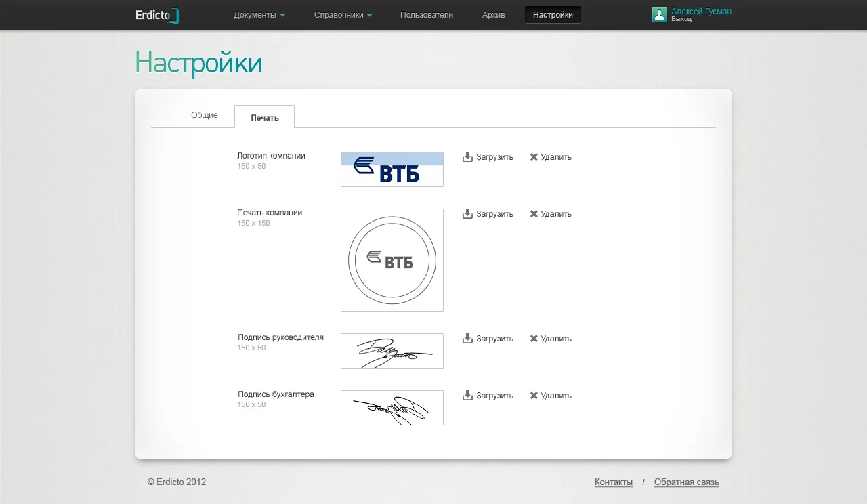This screenshot has width=867, height=504.
Task: Click the ВТБ company logo thumbnail
Action: [x=392, y=169]
